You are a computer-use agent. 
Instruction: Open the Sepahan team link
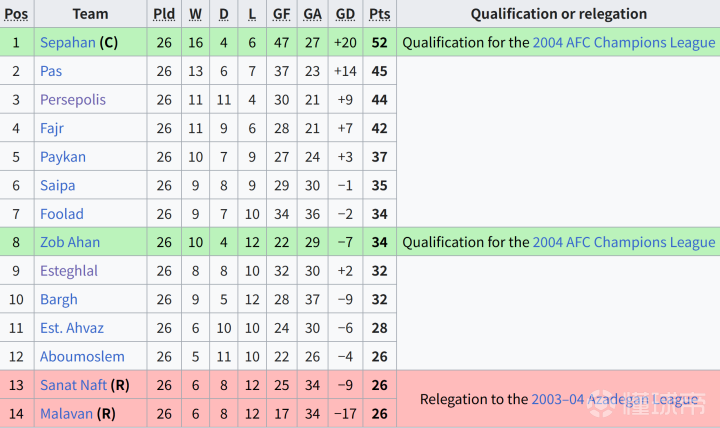(68, 43)
